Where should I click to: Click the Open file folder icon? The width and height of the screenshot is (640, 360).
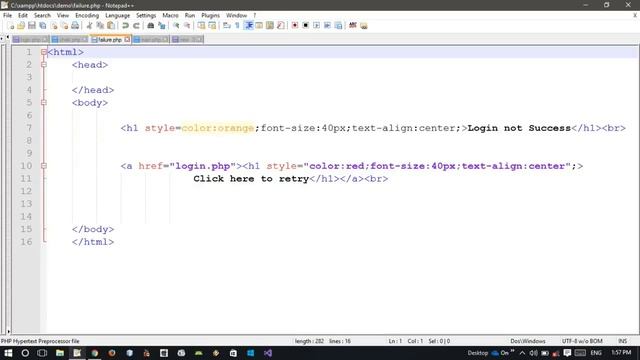21,26
